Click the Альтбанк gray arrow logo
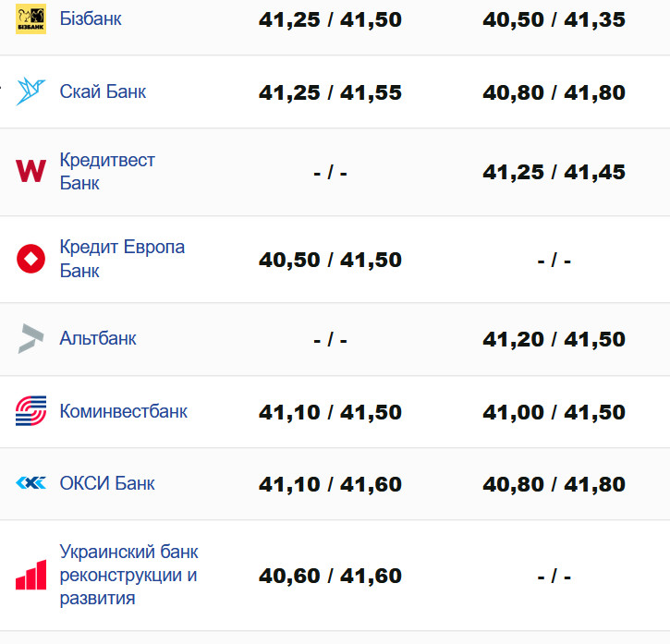The height and width of the screenshot is (644, 670). coord(30,338)
